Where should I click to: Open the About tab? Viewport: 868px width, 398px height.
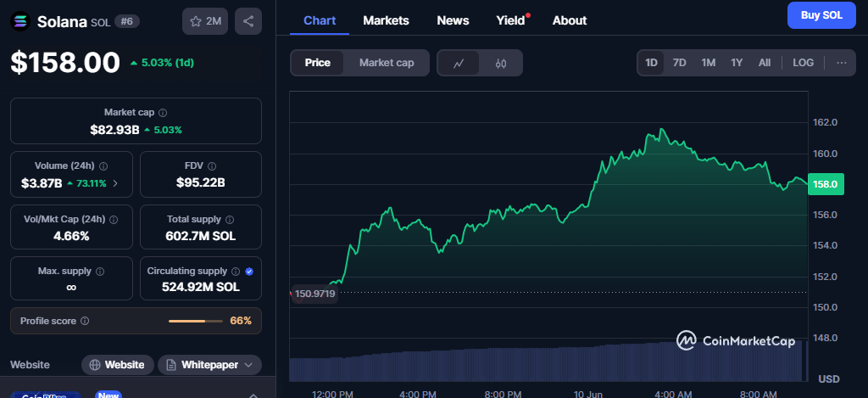click(570, 20)
